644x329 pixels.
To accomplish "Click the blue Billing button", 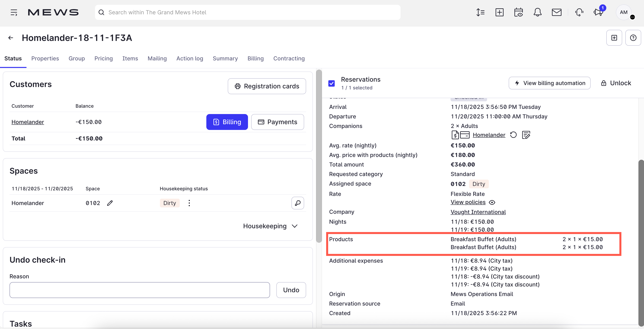I will (227, 122).
